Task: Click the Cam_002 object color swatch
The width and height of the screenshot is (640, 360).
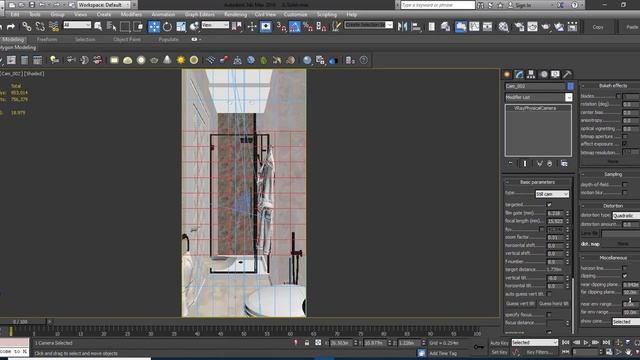Action: coord(570,86)
